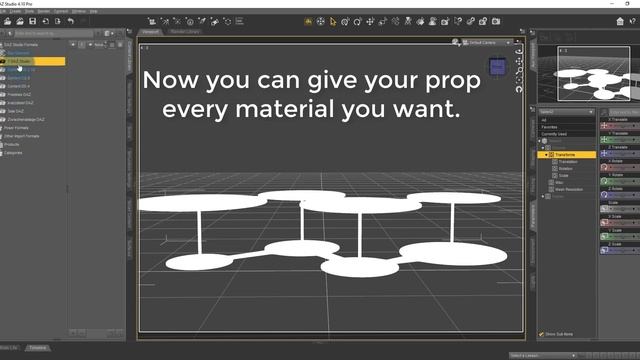Select the Transforms group row
This screenshot has width=640, height=360.
point(567,155)
